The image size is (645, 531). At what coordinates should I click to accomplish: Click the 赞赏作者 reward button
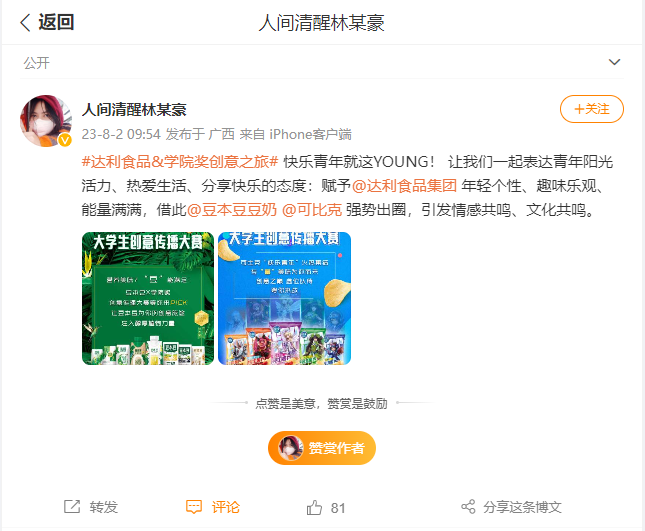click(x=322, y=448)
